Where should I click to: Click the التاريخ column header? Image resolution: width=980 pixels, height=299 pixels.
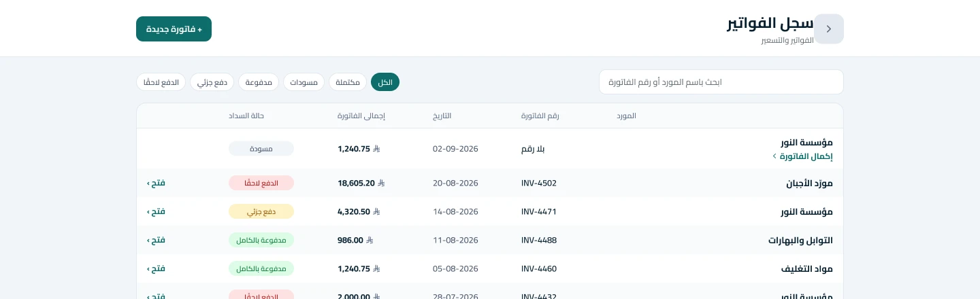pos(442,116)
